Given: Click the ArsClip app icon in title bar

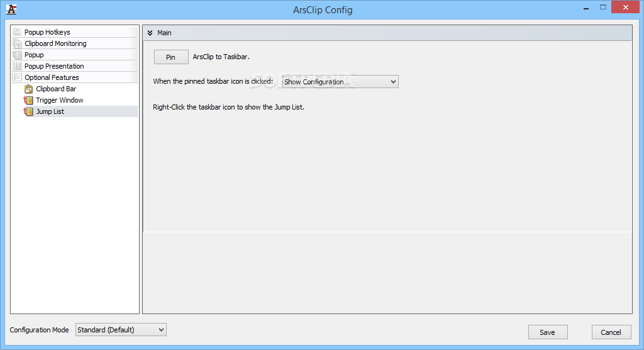Looking at the screenshot, I should click(x=11, y=9).
